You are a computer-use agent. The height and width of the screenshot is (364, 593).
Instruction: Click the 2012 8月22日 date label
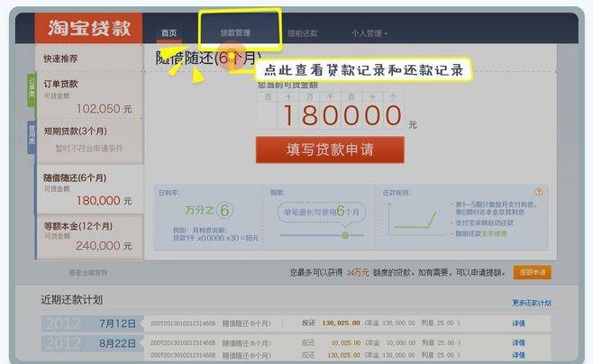(x=92, y=343)
